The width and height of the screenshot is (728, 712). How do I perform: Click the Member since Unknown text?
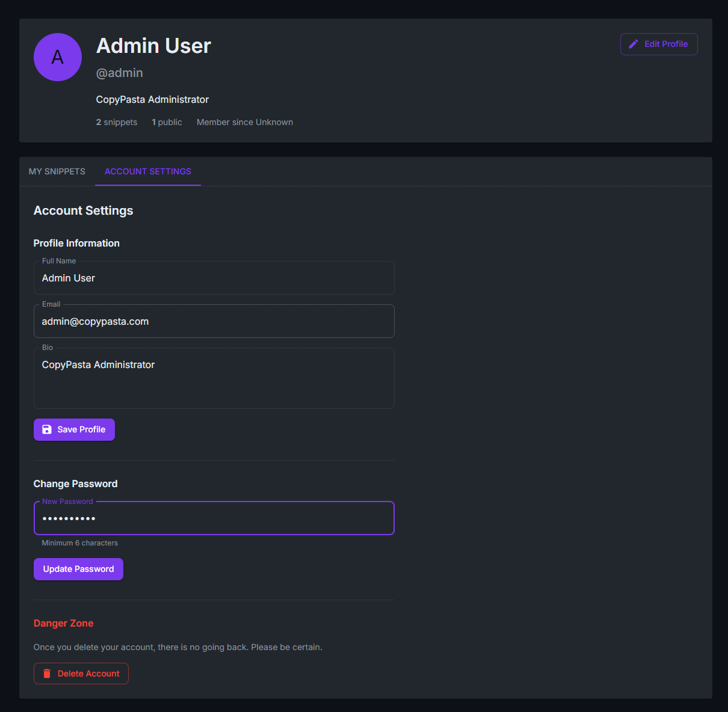click(245, 122)
